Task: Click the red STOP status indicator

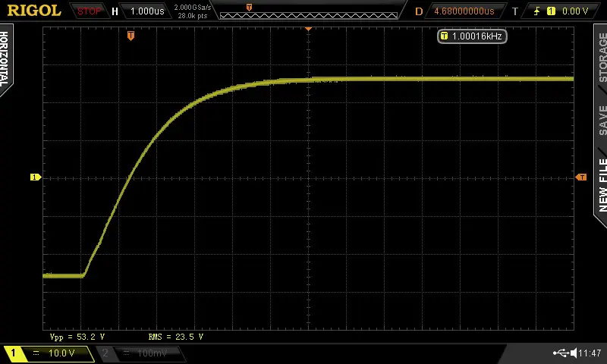Action: 89,11
